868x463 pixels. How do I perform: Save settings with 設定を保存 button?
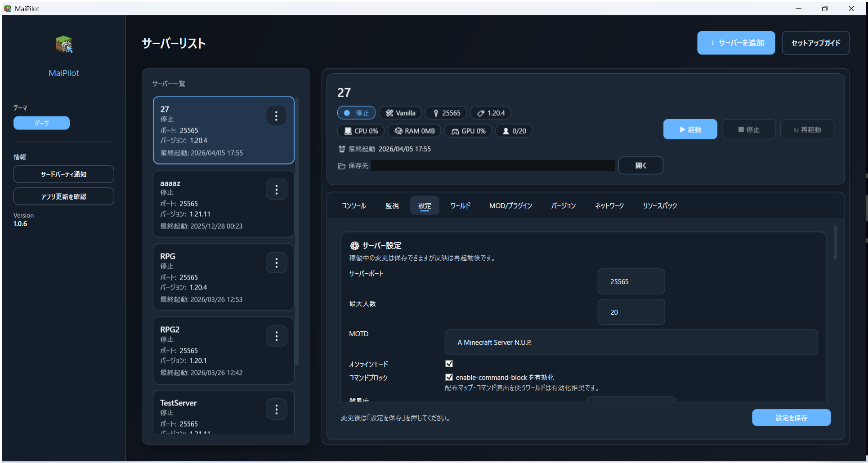[791, 418]
